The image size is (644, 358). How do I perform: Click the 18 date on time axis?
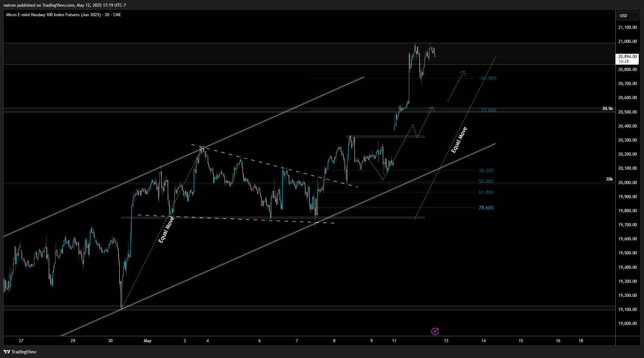click(x=581, y=341)
